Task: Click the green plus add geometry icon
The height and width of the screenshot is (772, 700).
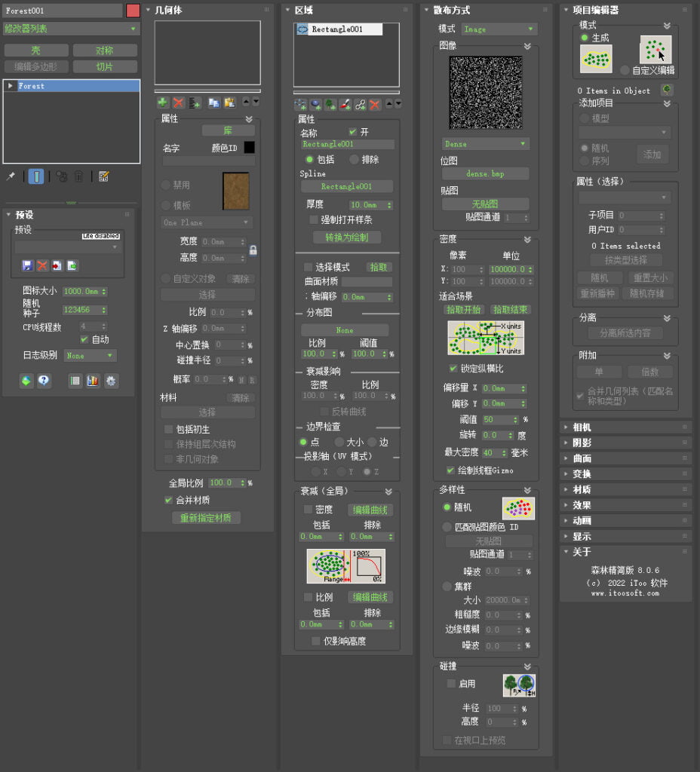Action: point(162,103)
